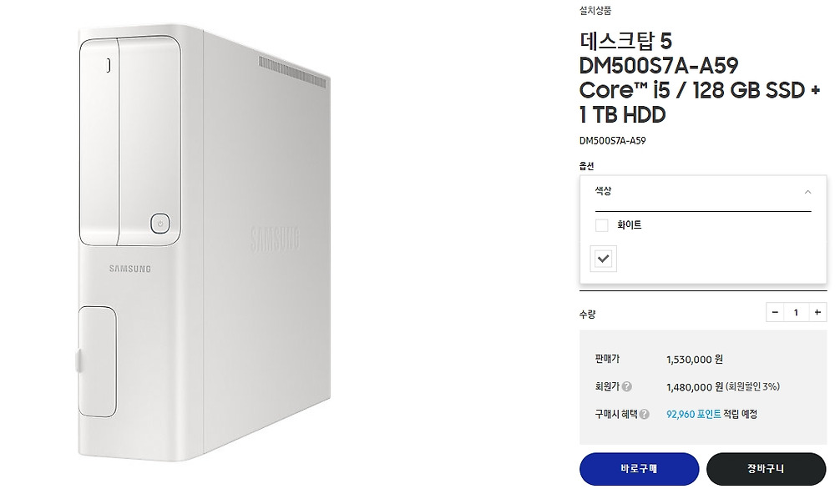This screenshot has width=835, height=504.
Task: Focus the quantity field showing 1
Action: [796, 312]
